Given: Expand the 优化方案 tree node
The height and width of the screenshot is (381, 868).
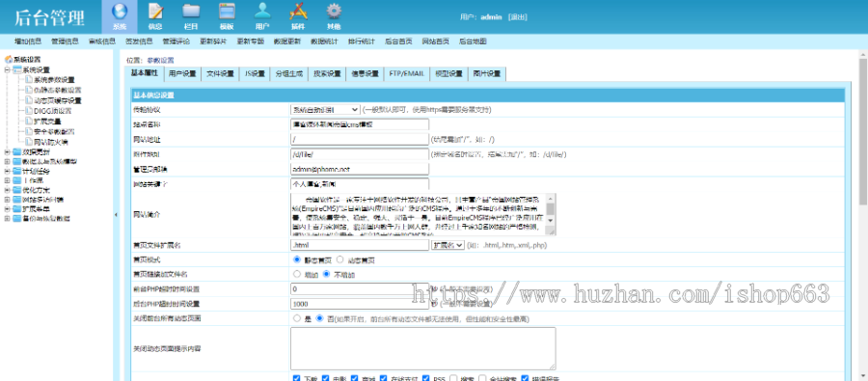Looking at the screenshot, I should [x=7, y=190].
